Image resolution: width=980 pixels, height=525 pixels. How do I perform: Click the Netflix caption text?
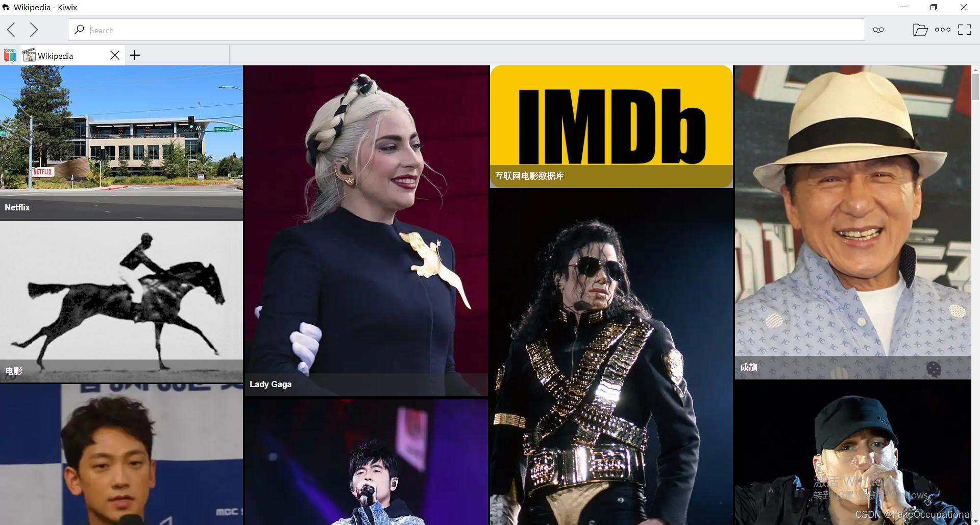click(x=17, y=207)
